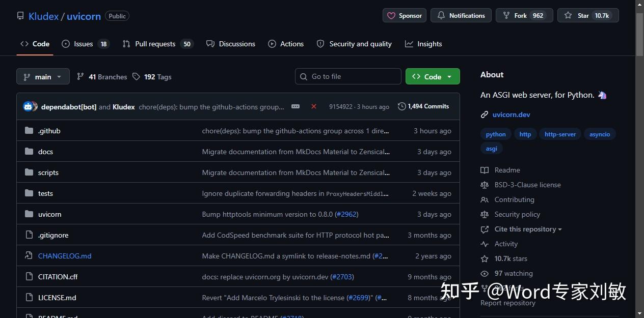Open the green Code dropdown button
This screenshot has height=318, width=644.
[433, 76]
